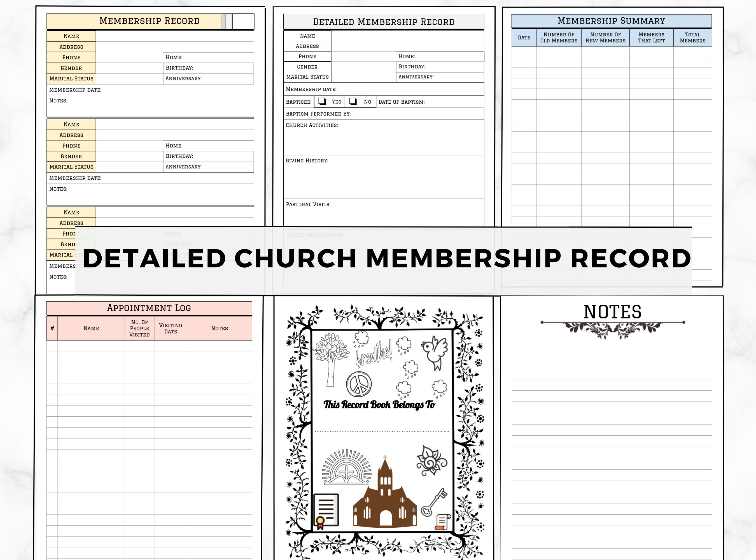
Task: Click the key icon on cover page
Action: pyautogui.click(x=434, y=502)
